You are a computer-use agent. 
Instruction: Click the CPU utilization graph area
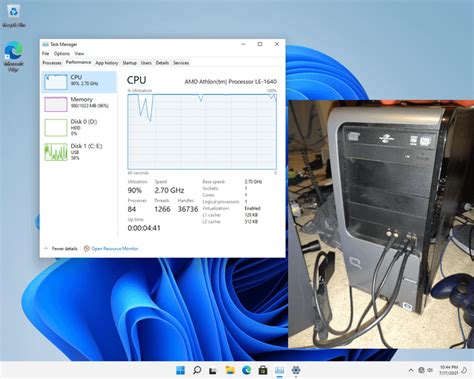tap(202, 132)
